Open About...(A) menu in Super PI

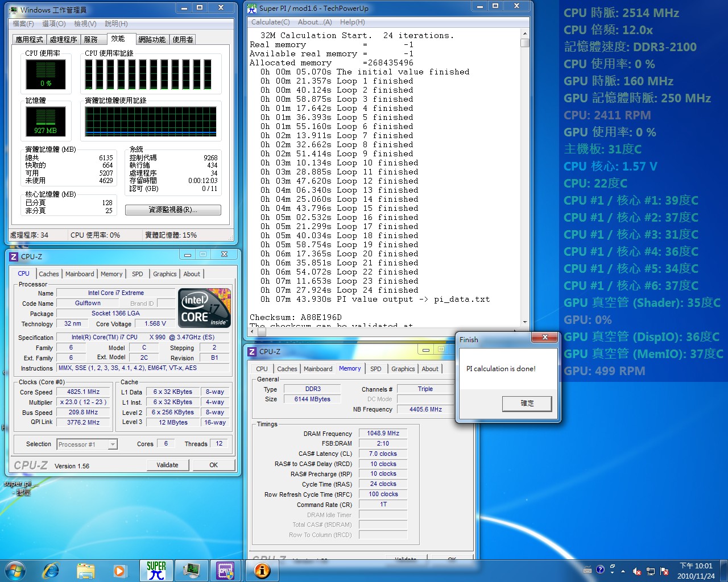[x=315, y=22]
